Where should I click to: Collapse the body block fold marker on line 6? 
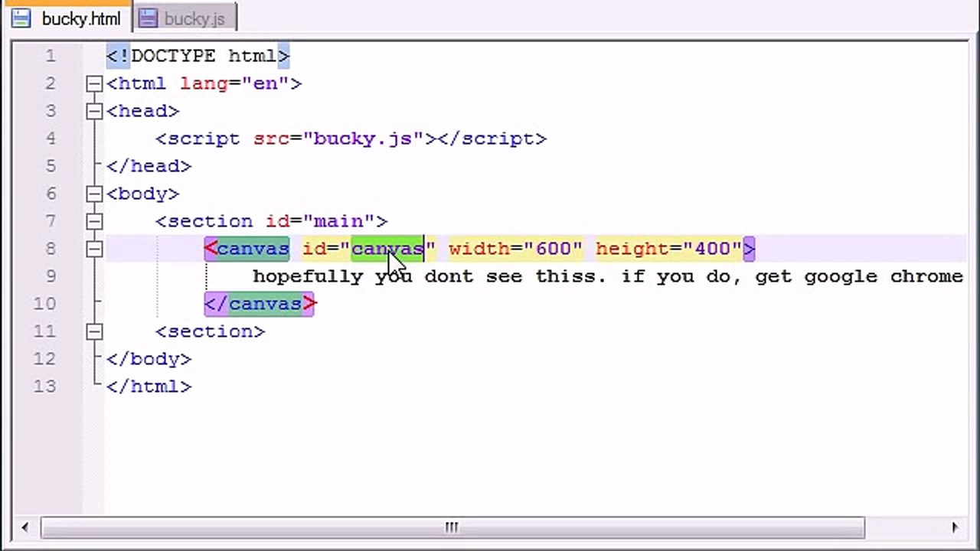pyautogui.click(x=94, y=194)
